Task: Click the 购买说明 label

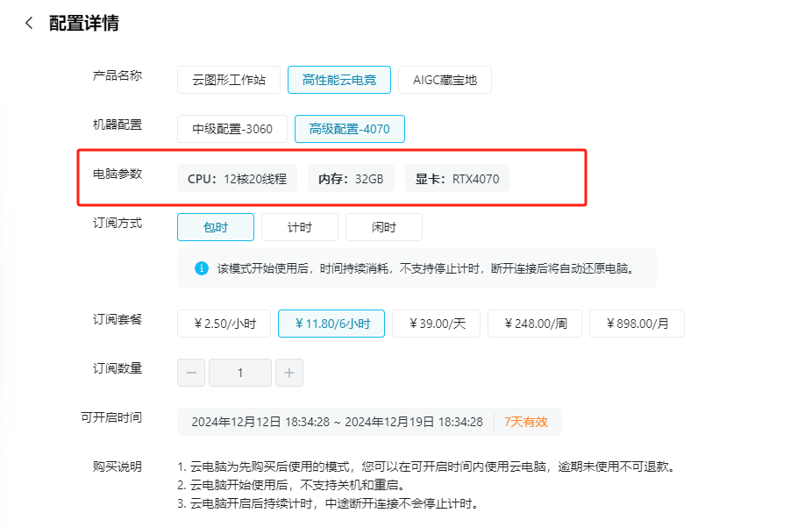Action: [x=117, y=466]
